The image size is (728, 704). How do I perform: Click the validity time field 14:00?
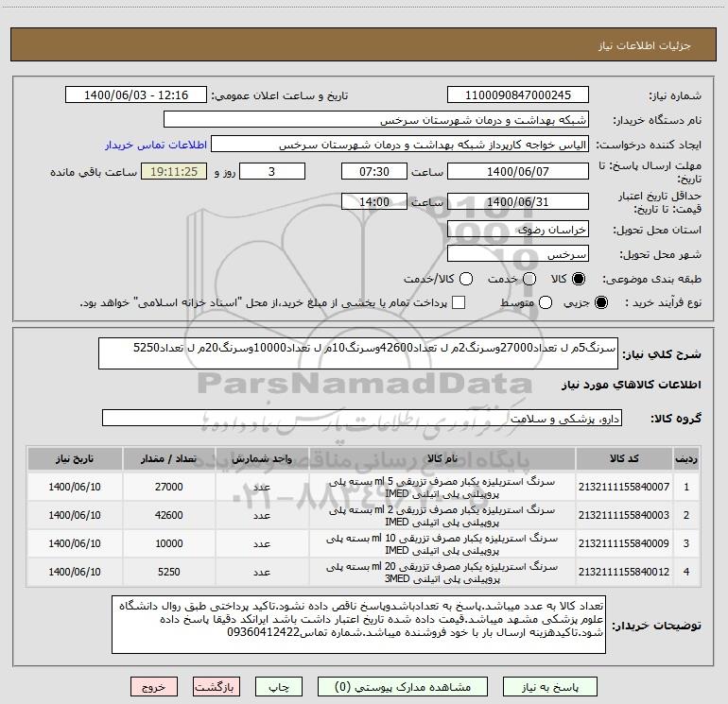tap(374, 201)
